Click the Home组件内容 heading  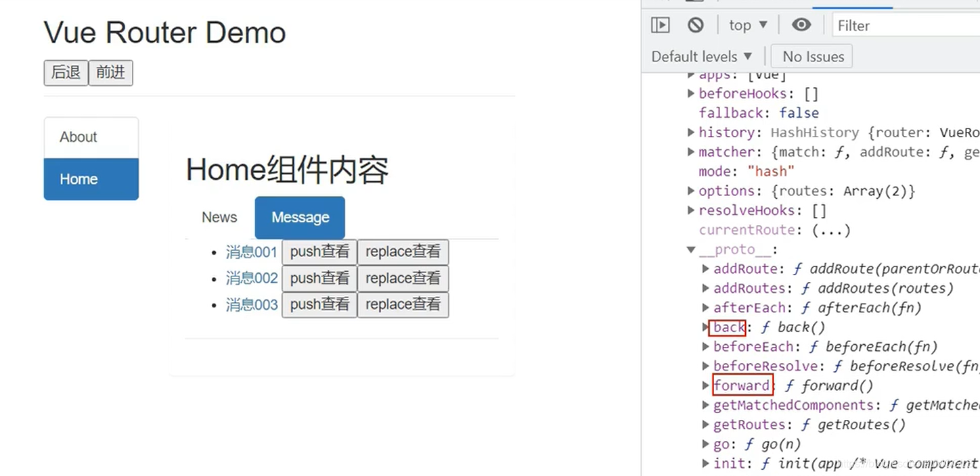click(288, 170)
